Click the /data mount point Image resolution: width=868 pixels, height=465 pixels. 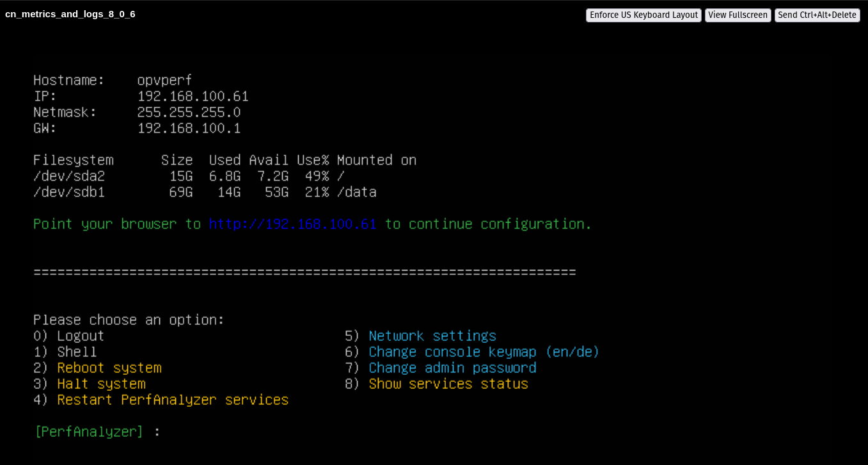[x=356, y=192]
